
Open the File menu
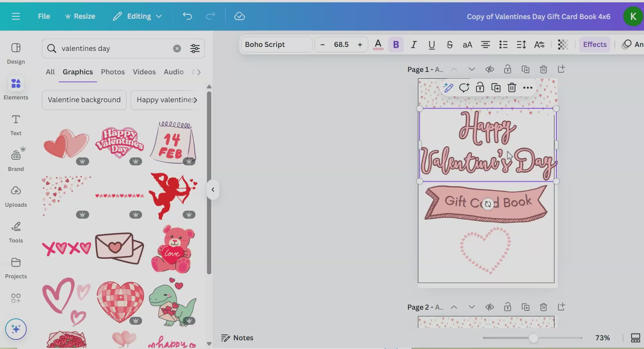(x=44, y=16)
